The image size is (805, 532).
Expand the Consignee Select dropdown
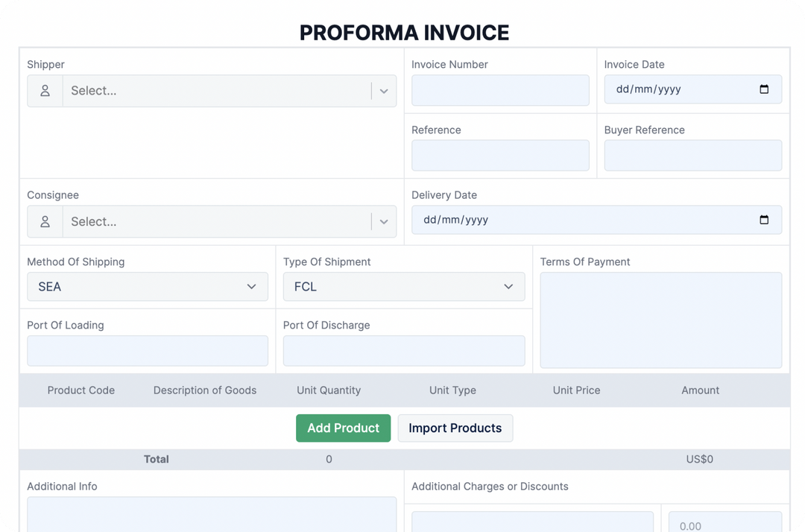[384, 221]
